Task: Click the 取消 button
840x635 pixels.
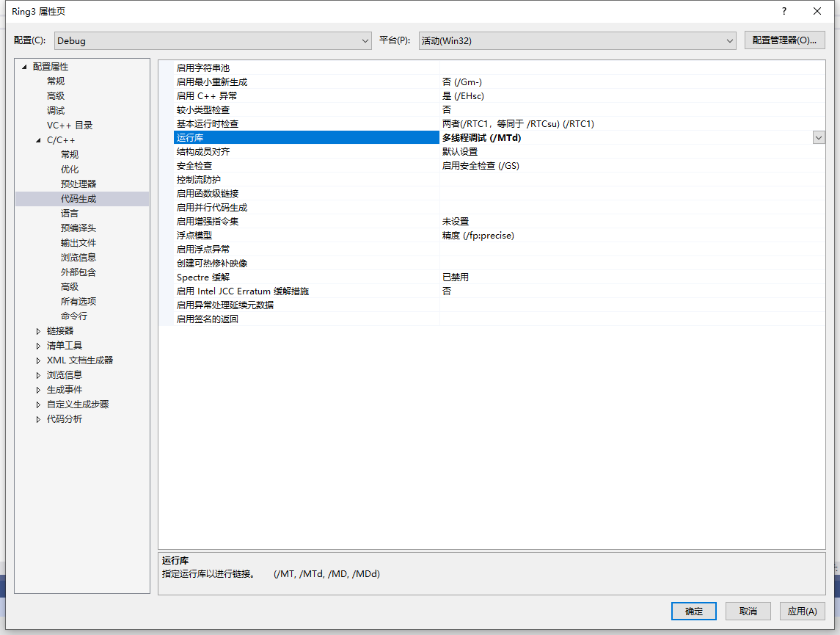Action: (x=748, y=612)
